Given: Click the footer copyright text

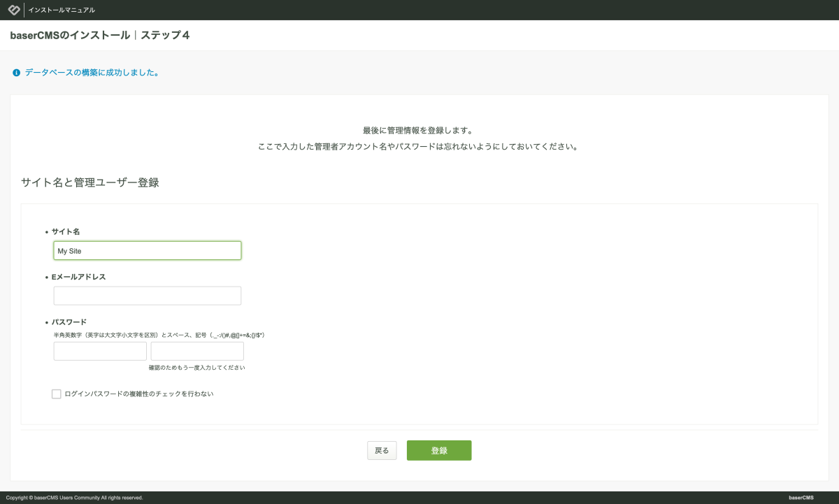Looking at the screenshot, I should coord(74,498).
